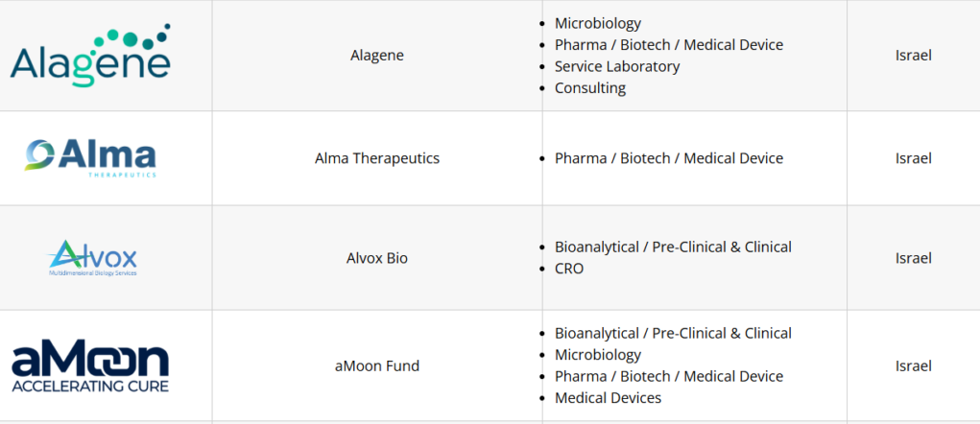The height and width of the screenshot is (424, 980).
Task: Select the aMoon Fund company name
Action: click(x=377, y=365)
